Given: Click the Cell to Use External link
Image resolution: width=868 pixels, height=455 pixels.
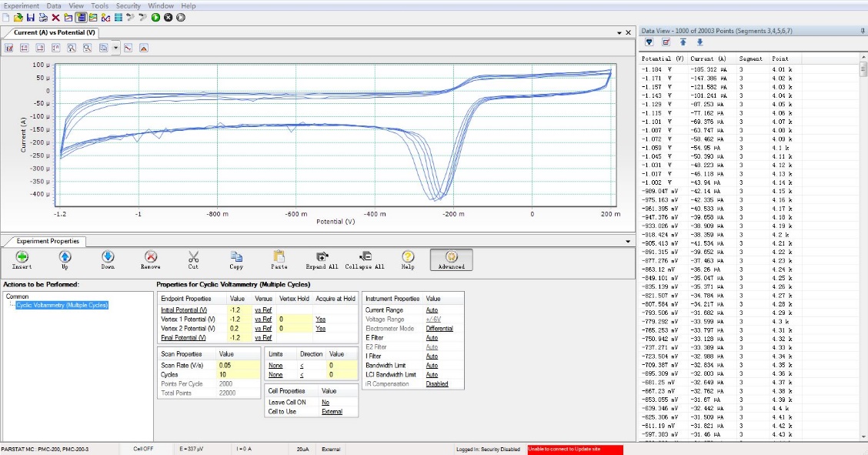Looking at the screenshot, I should [332, 412].
